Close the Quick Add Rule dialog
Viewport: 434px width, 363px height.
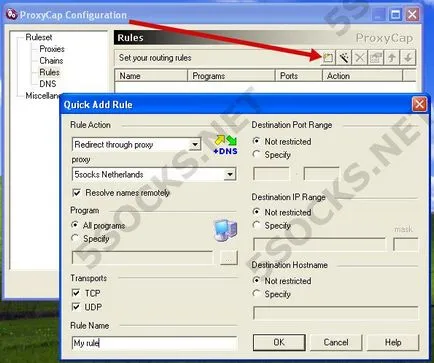point(419,104)
